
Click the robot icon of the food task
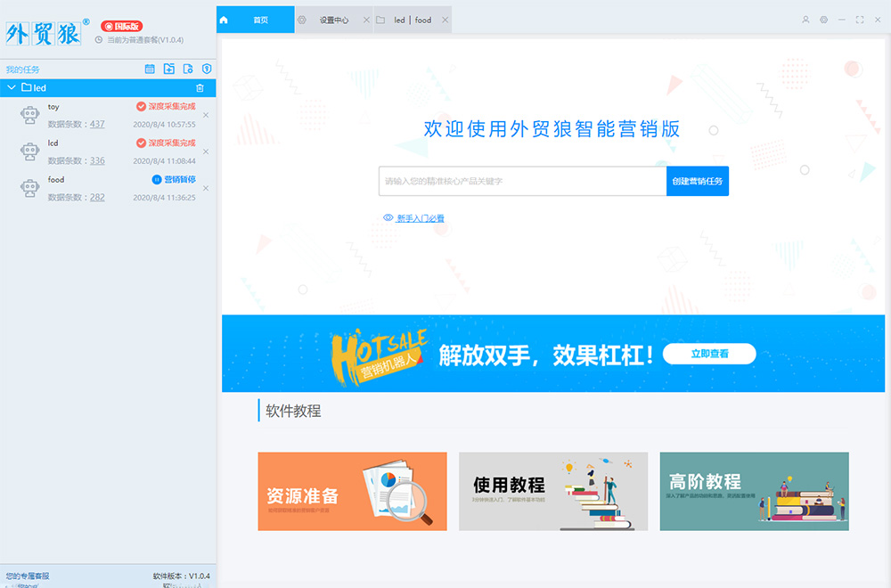pos(29,188)
